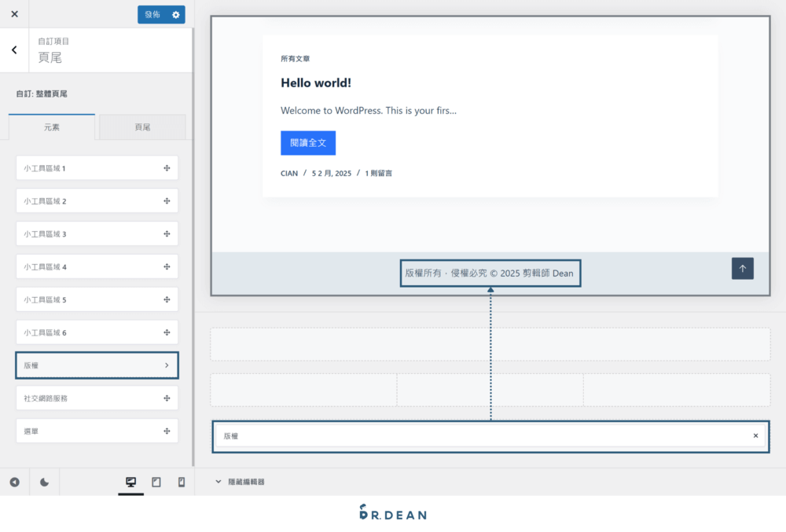Click the move icon on 小工具區域 3
The image size is (786, 532).
tap(167, 234)
